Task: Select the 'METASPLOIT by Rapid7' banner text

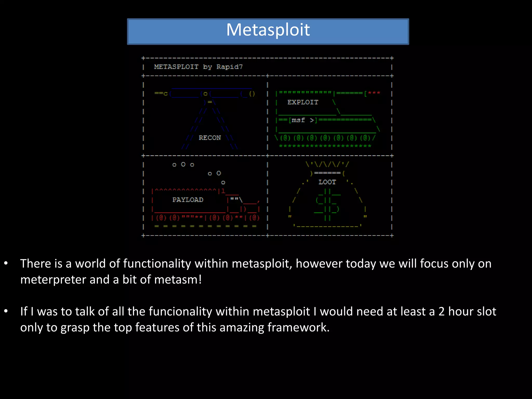Action: [198, 67]
